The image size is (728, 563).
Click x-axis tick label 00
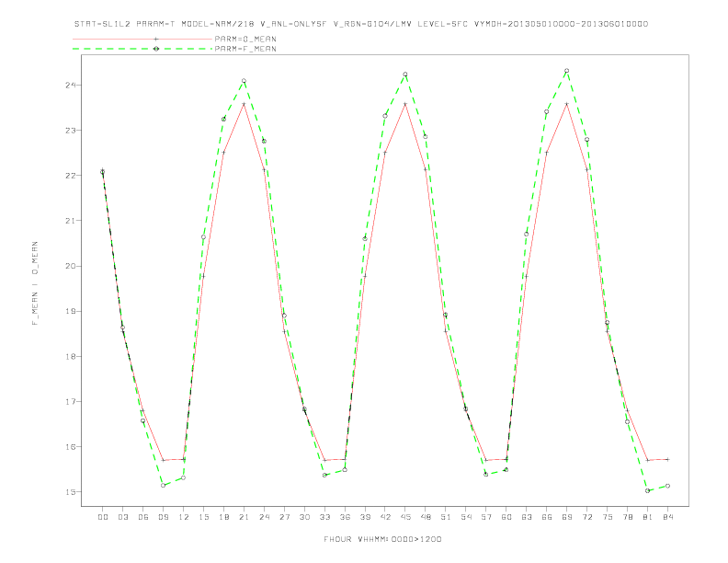[103, 517]
